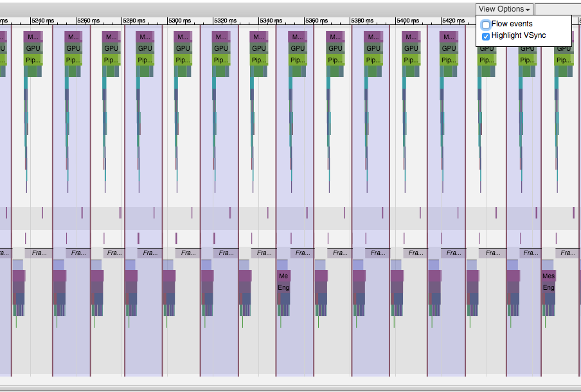Screen dimensions: 581x392
Task: Select the 5380 ms ruler mark
Action: (x=362, y=21)
